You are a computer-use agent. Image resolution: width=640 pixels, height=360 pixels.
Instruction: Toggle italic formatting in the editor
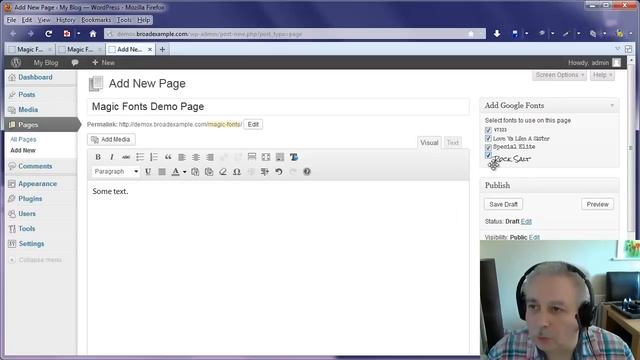112,157
